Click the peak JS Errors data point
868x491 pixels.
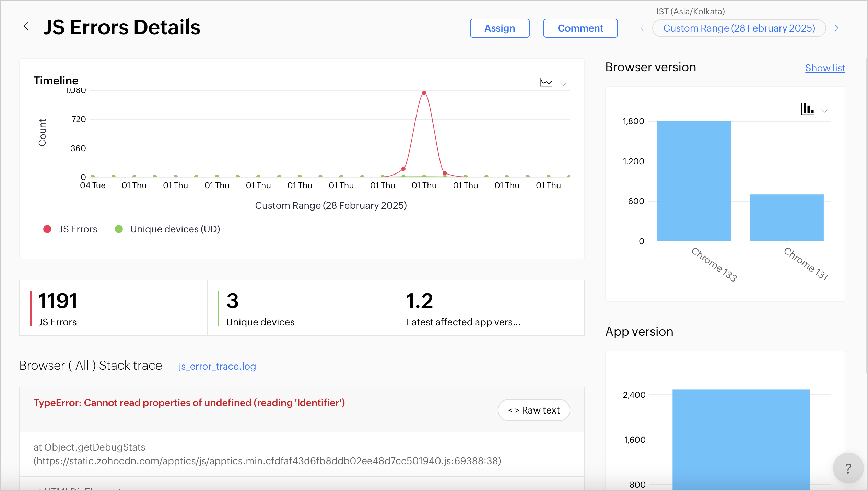[424, 93]
